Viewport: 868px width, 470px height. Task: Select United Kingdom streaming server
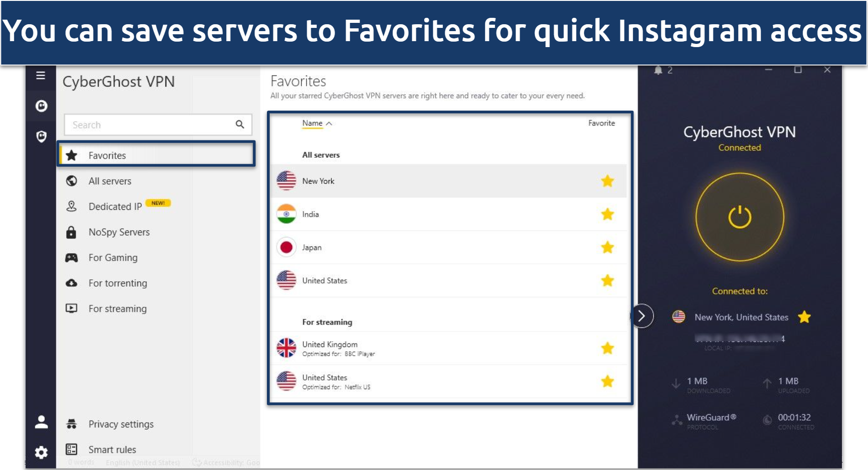pos(448,348)
